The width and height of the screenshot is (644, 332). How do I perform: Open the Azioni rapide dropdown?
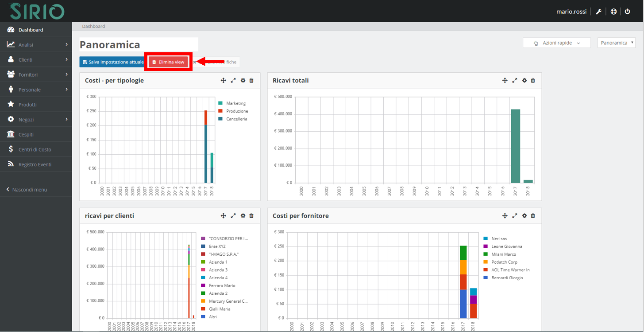(556, 43)
